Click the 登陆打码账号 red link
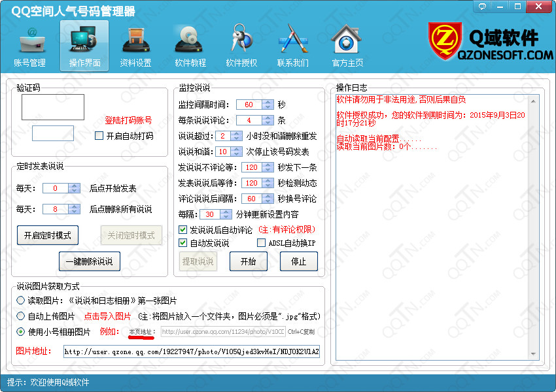The width and height of the screenshot is (556, 392). pyautogui.click(x=128, y=120)
